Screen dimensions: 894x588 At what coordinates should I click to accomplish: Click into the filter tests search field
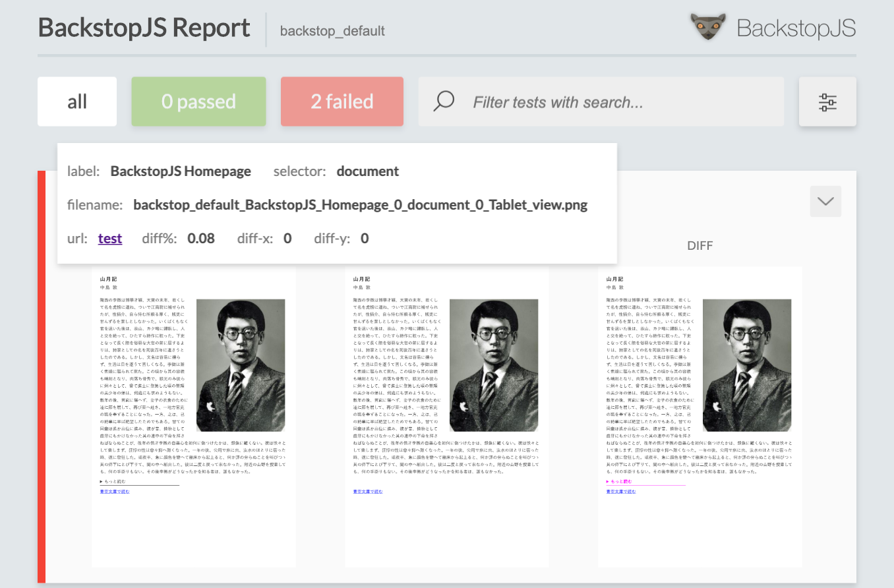pos(593,102)
